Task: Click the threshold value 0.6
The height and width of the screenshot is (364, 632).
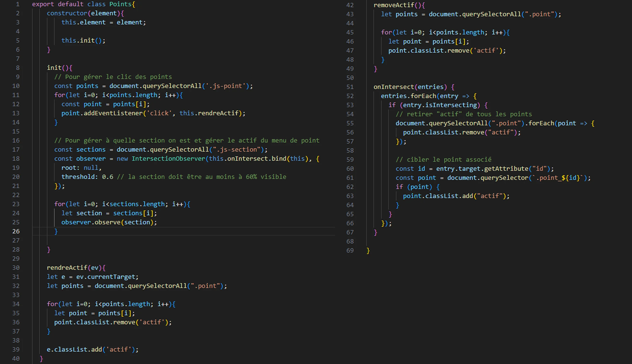Action: tap(107, 177)
